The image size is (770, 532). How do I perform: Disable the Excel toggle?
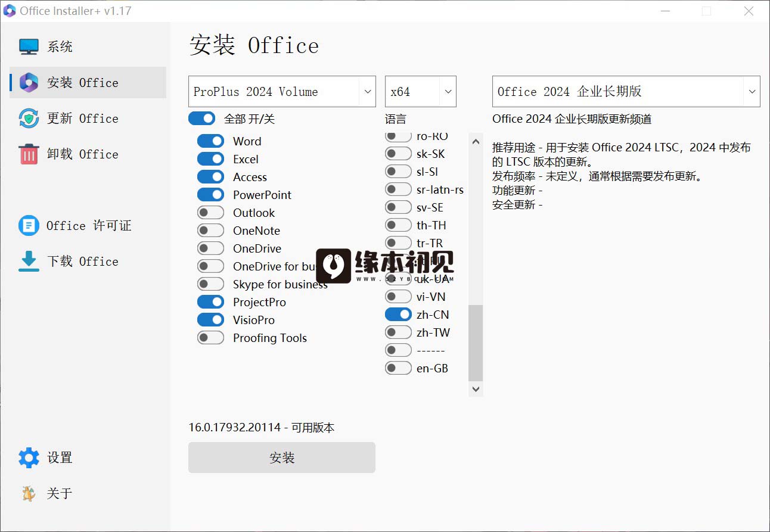[x=210, y=159]
